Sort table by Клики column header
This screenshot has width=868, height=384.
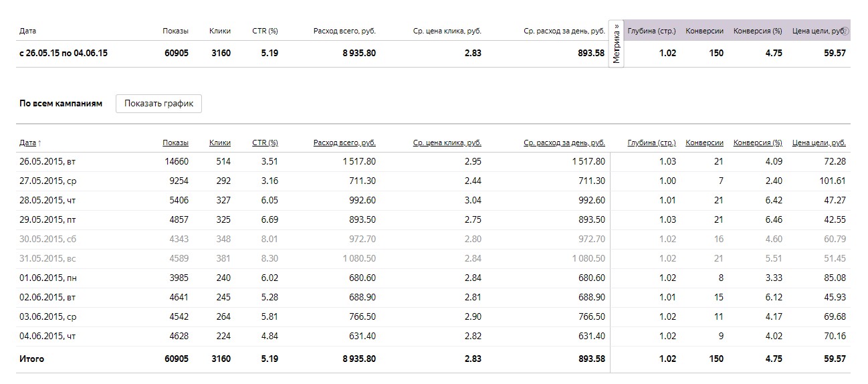(220, 142)
